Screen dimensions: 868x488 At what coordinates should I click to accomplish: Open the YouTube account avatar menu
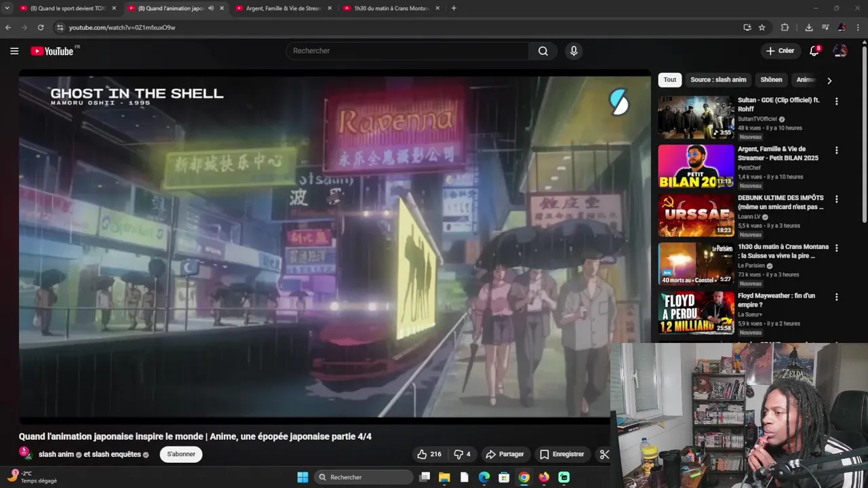[840, 51]
